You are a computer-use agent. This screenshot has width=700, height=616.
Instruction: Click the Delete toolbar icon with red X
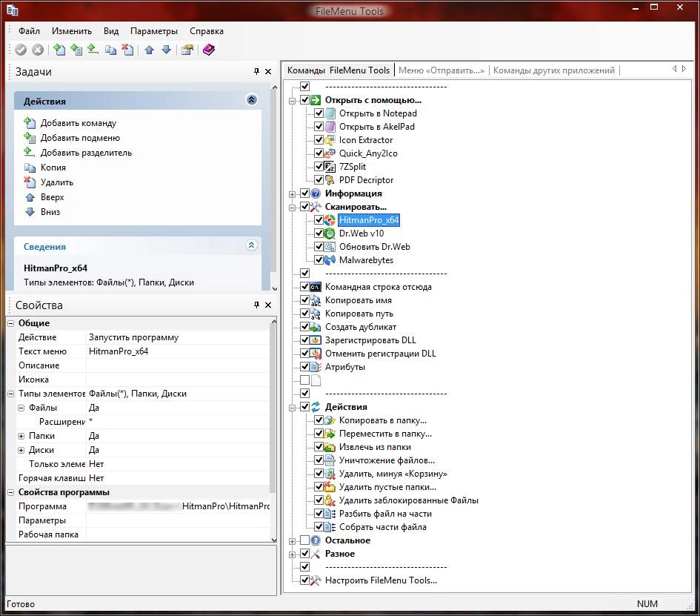[x=127, y=50]
